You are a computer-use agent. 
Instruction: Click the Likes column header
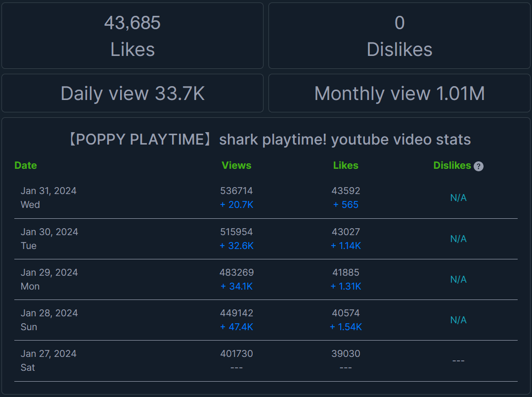(346, 165)
